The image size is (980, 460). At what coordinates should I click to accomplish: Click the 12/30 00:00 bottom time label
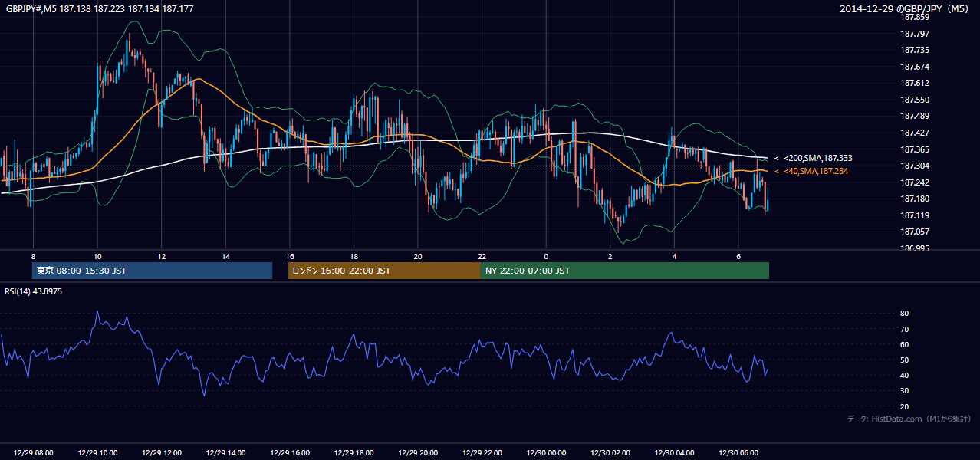(546, 453)
